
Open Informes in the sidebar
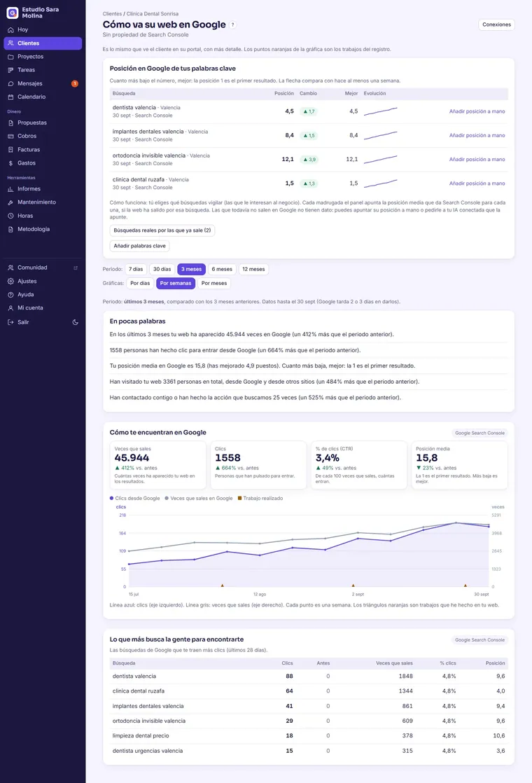pos(43,189)
